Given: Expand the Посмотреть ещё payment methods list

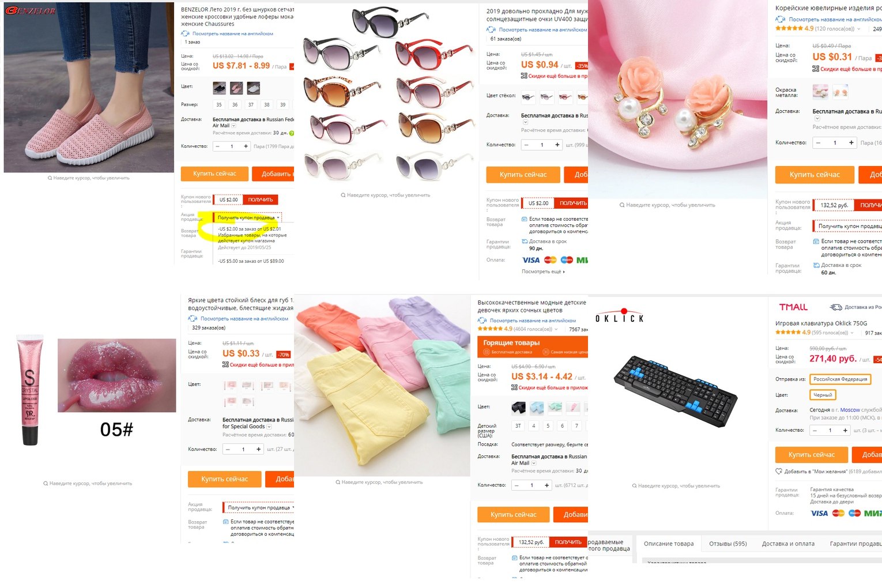Looking at the screenshot, I should pyautogui.click(x=544, y=272).
